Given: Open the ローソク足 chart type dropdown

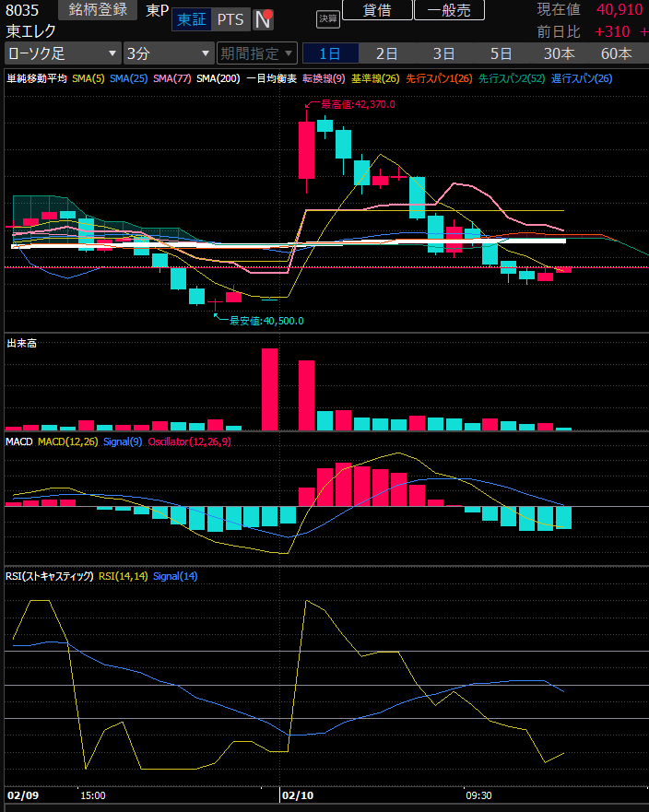Looking at the screenshot, I should point(62,53).
